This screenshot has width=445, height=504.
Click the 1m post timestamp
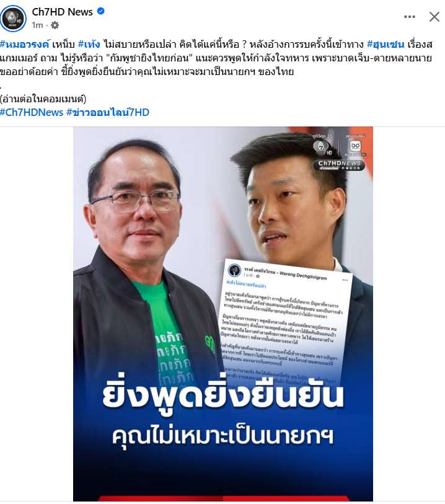(x=37, y=25)
